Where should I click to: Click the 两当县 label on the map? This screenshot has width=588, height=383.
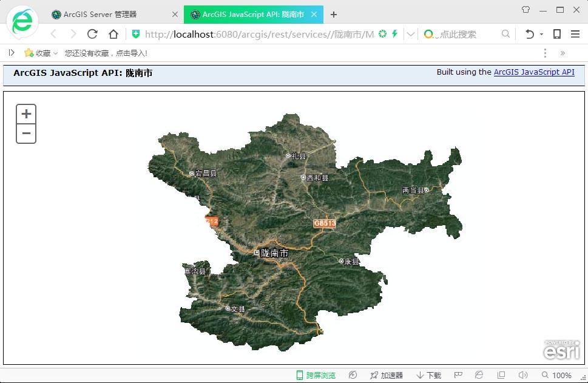pyautogui.click(x=413, y=190)
